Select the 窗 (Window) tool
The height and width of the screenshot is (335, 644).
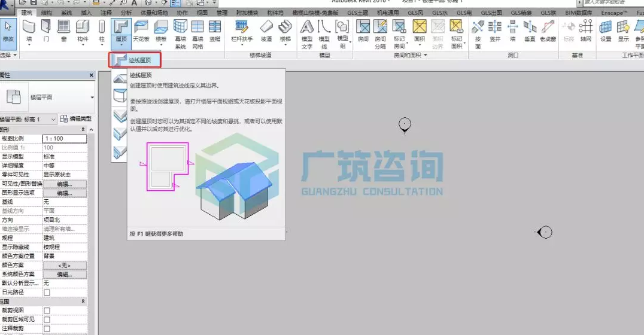click(x=63, y=31)
